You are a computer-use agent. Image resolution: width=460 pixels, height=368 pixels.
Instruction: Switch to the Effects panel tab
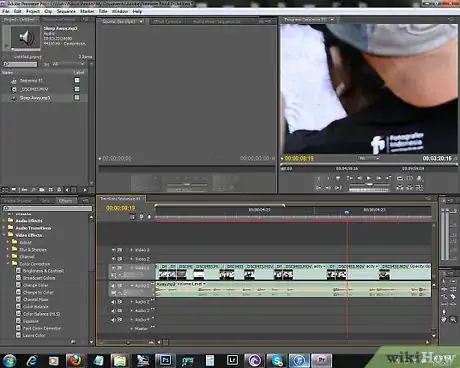(65, 201)
